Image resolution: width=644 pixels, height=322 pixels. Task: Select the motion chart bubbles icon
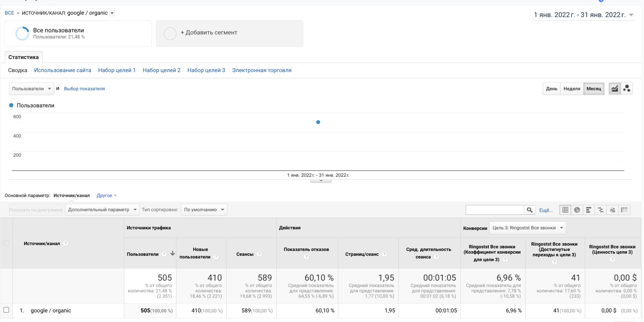(x=627, y=89)
